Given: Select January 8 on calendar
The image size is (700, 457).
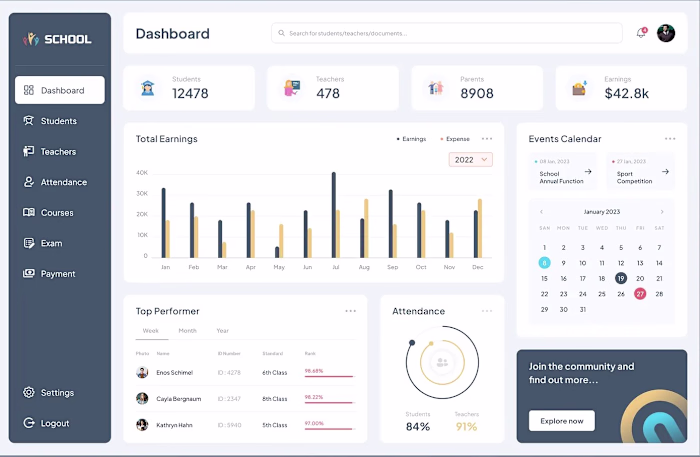Looking at the screenshot, I should click(x=544, y=263).
